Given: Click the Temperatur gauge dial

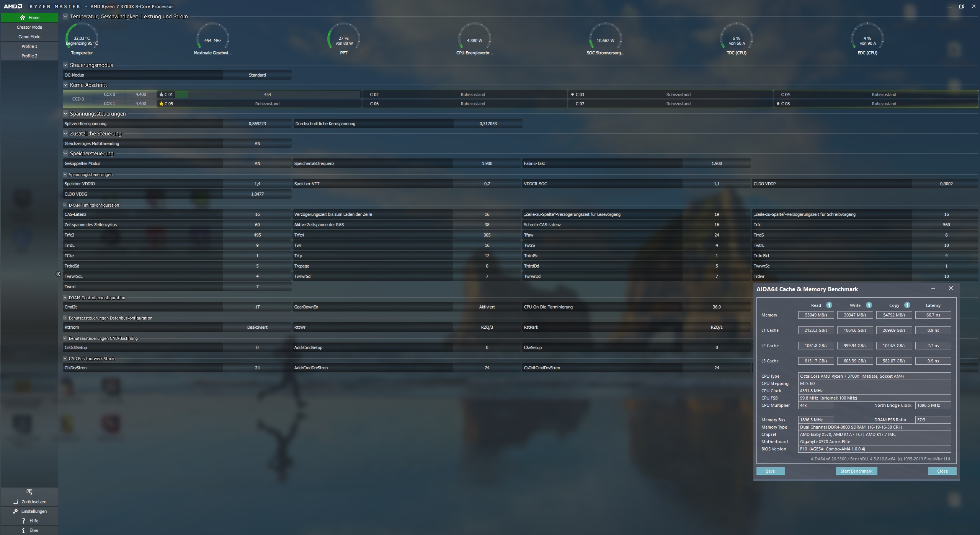Looking at the screenshot, I should tap(82, 38).
